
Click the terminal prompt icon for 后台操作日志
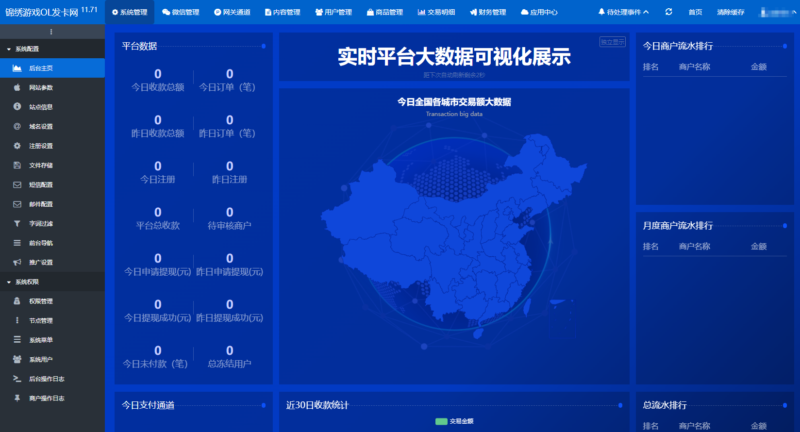click(17, 378)
